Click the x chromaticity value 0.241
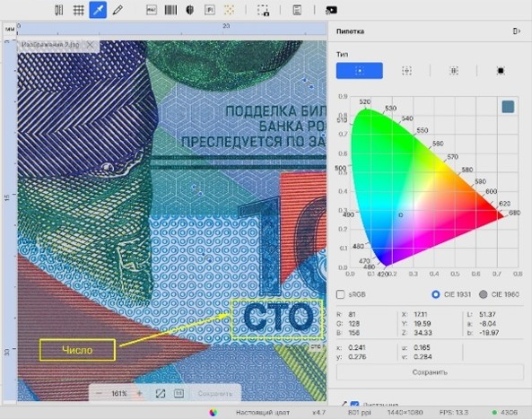 357,348
